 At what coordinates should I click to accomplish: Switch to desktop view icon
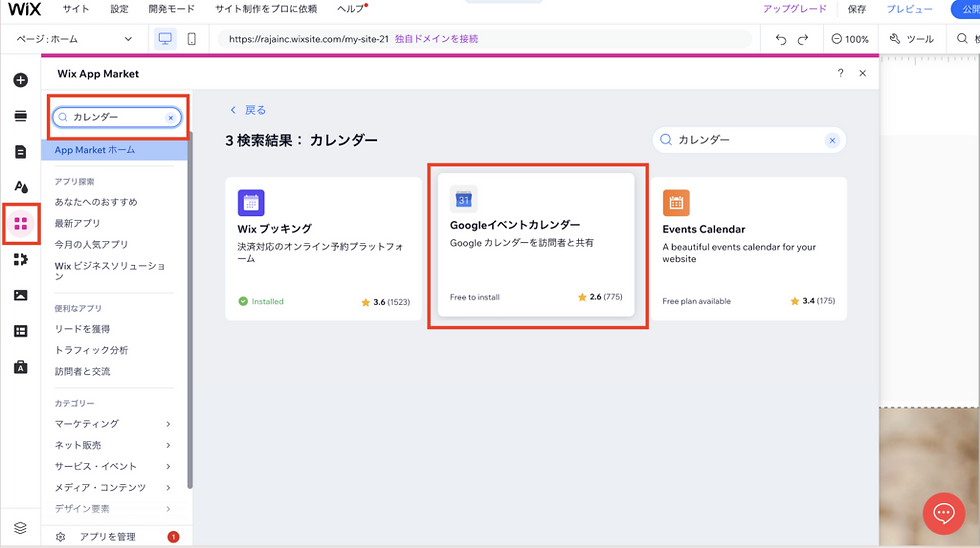(165, 39)
